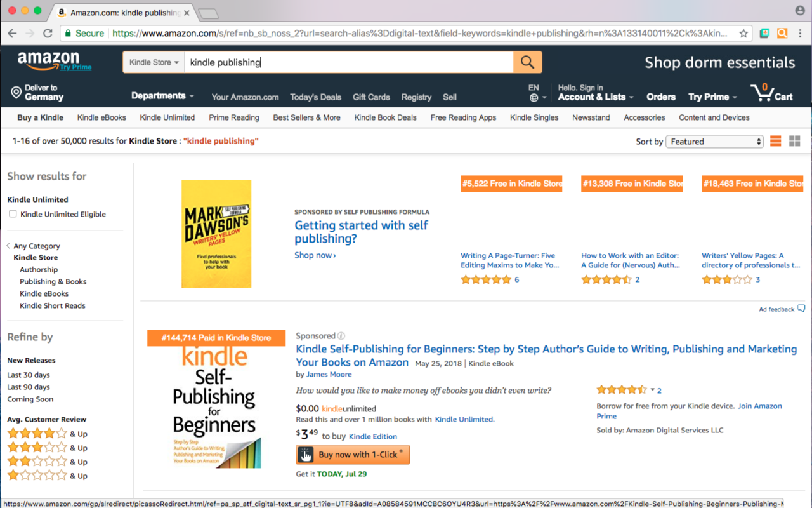Open the Kindle Store search category dropdown
The height and width of the screenshot is (508, 812).
point(154,62)
